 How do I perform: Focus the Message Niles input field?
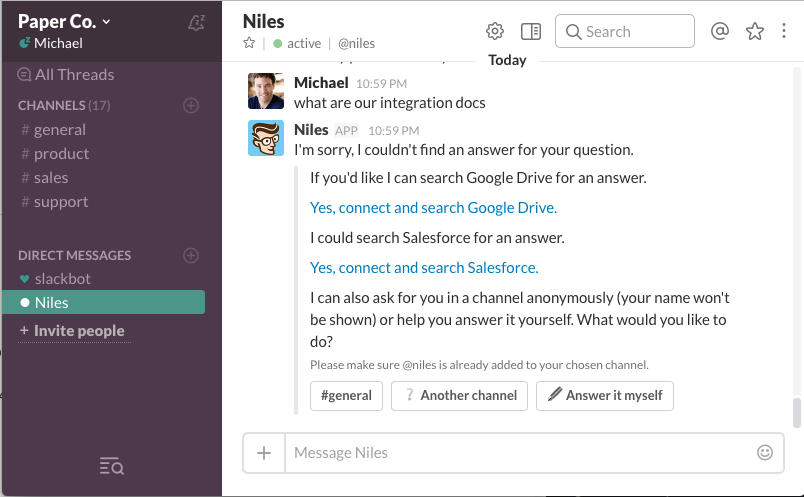pyautogui.click(x=518, y=453)
